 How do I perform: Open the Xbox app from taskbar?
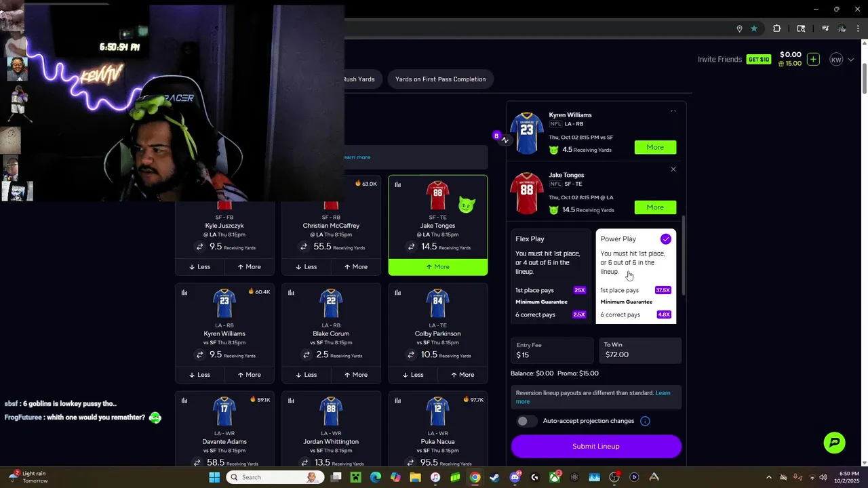pos(555,477)
